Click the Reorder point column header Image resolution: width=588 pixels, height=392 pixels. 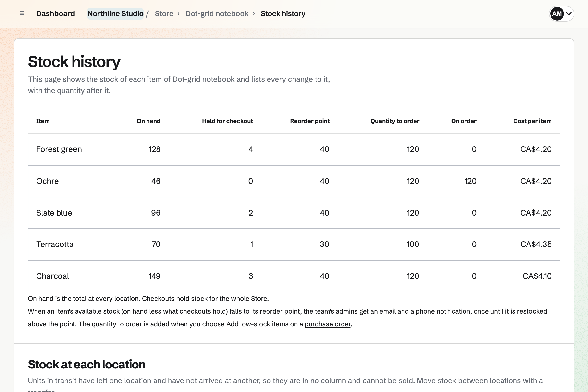click(310, 121)
